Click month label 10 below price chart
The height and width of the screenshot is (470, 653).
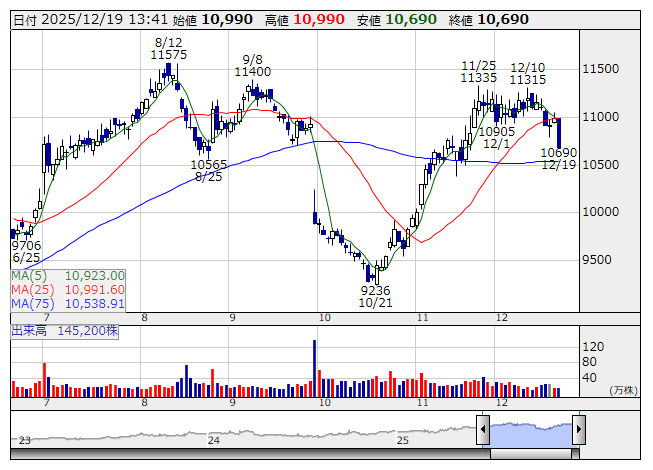(x=325, y=318)
